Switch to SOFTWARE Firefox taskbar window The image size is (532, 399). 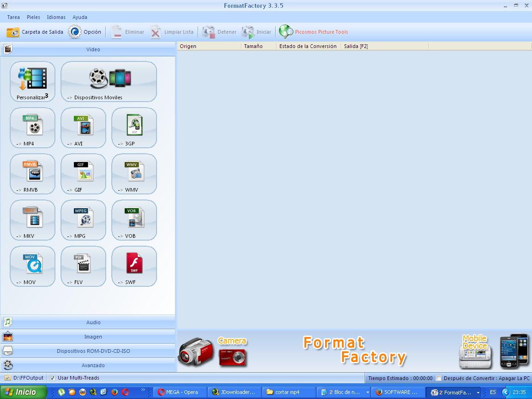pyautogui.click(x=398, y=392)
